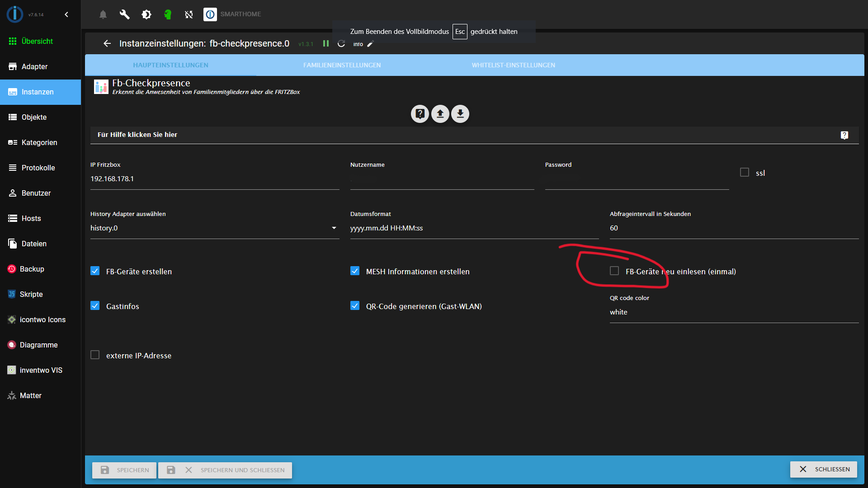
Task: Click the IP Fritzbox input field
Action: coord(215,179)
